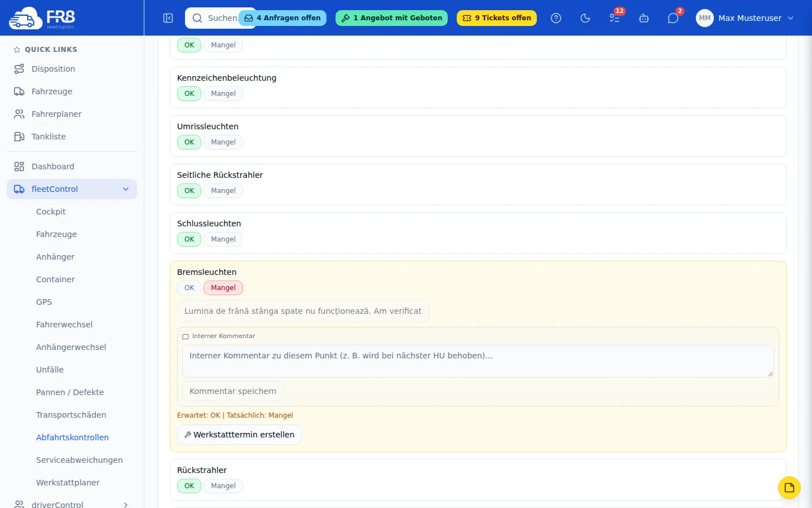Click the Suchen search field
Screen dimensions: 812x508
[220, 18]
